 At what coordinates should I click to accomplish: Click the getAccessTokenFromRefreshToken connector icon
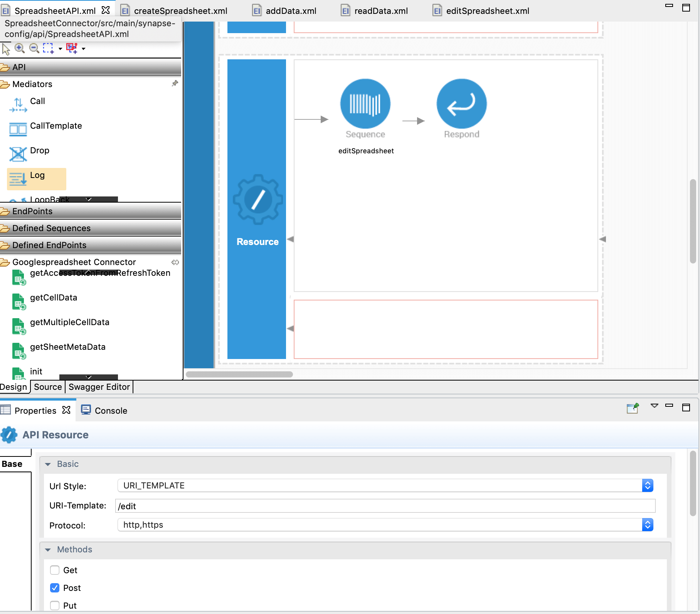[19, 277]
